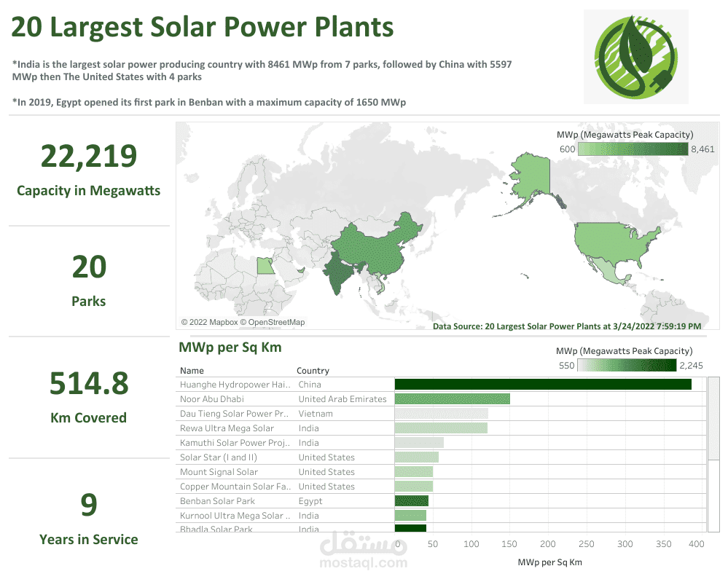The image size is (728, 582).
Task: Click the green leaf plug logo
Action: (635, 57)
